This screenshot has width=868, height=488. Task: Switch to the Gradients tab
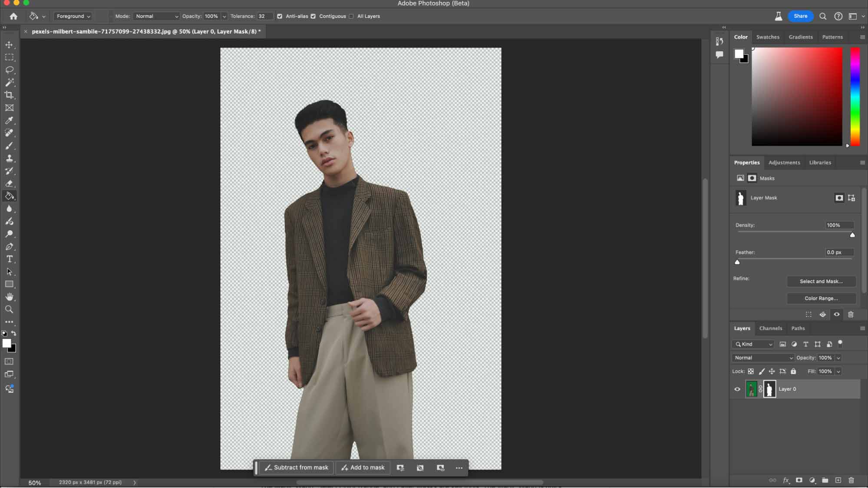point(801,37)
